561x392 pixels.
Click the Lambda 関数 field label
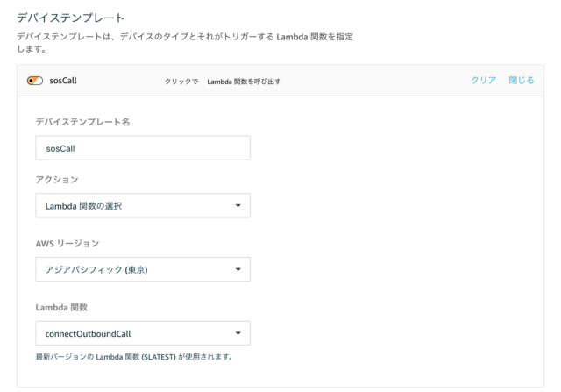[x=61, y=307]
